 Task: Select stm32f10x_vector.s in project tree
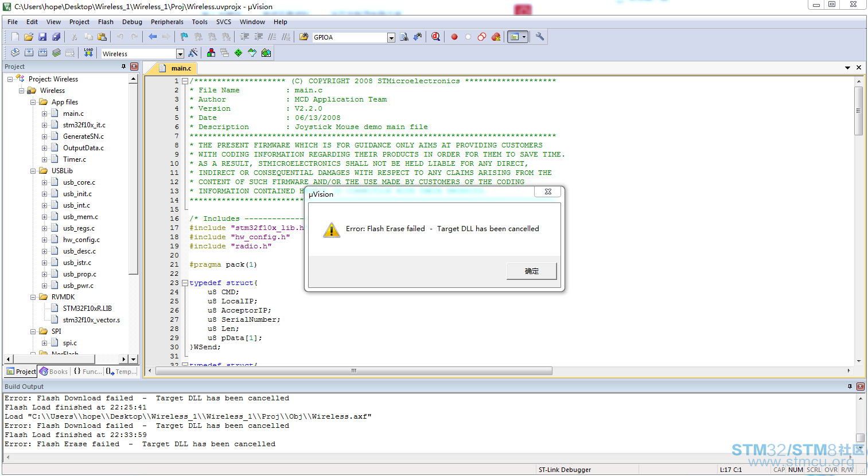[x=91, y=320]
